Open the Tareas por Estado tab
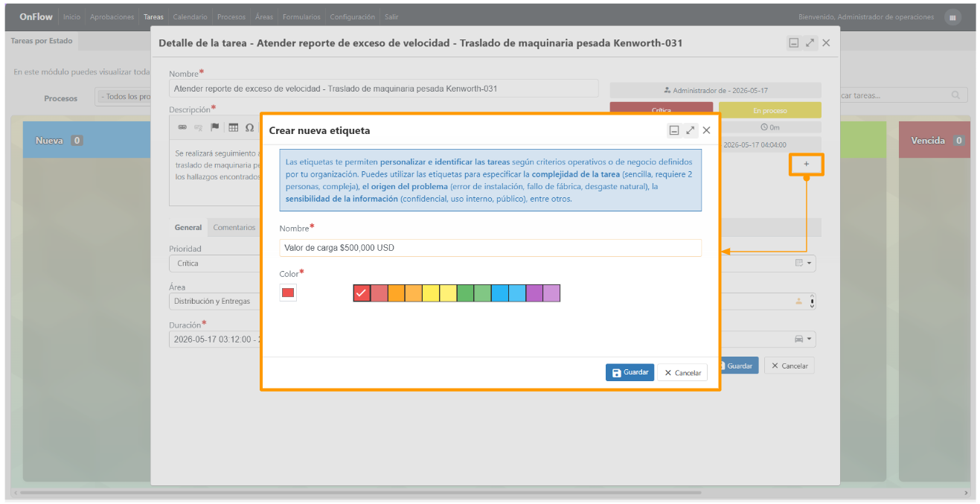The width and height of the screenshot is (980, 504). pyautogui.click(x=42, y=41)
